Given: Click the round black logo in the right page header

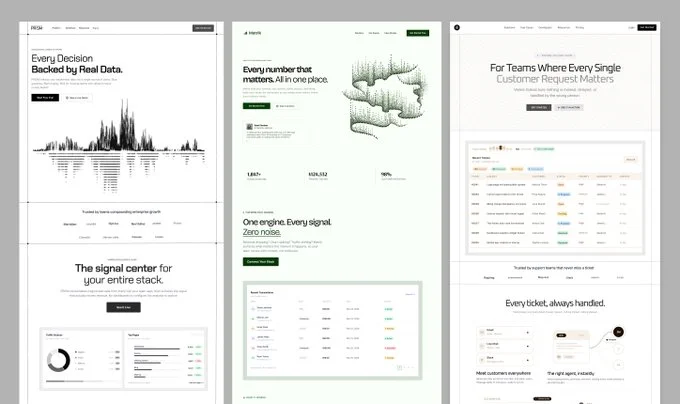Looking at the screenshot, I should pyautogui.click(x=457, y=27).
